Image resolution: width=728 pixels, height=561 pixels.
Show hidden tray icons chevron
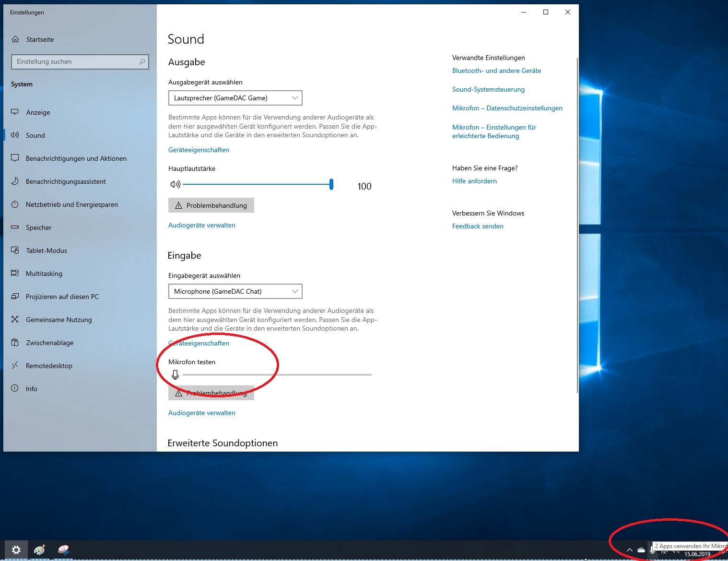click(630, 550)
